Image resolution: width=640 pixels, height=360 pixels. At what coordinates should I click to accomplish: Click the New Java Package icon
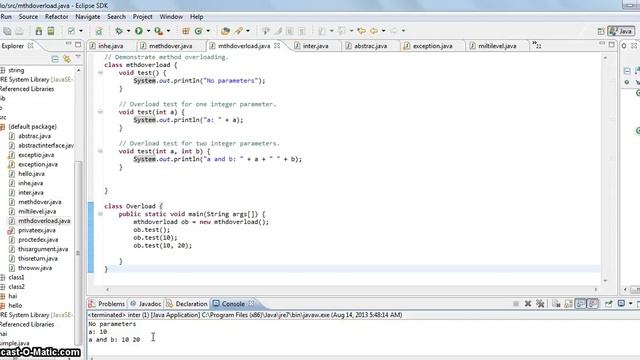tap(185, 31)
